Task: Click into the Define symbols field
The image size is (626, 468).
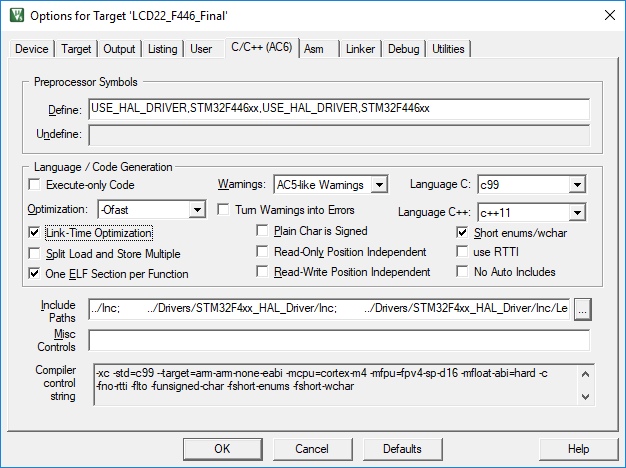Action: (338, 109)
